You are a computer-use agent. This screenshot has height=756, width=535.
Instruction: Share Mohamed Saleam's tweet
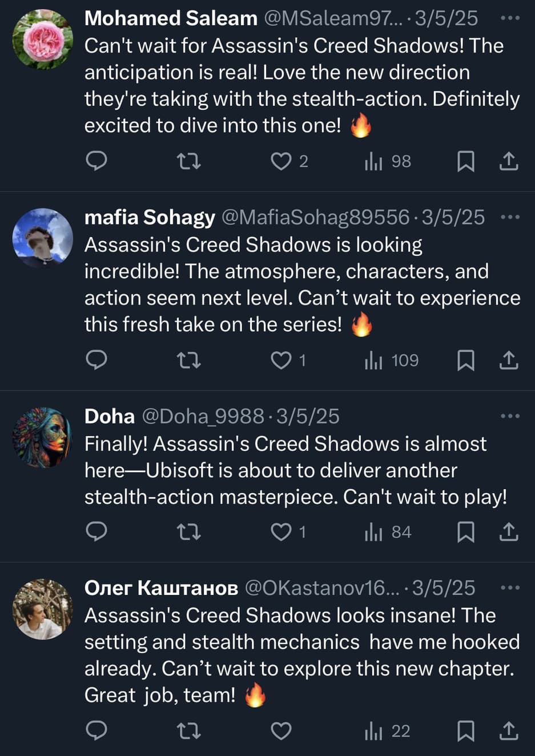509,162
